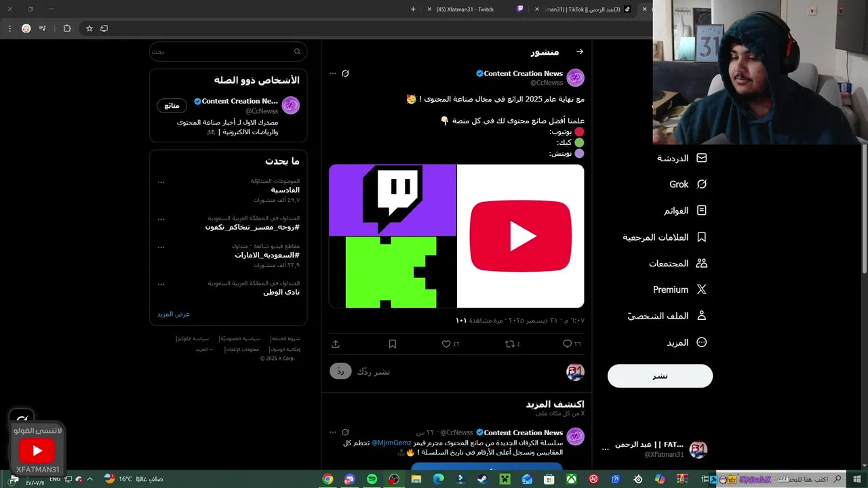Open Chrome extensions puzzle icon

click(66, 28)
